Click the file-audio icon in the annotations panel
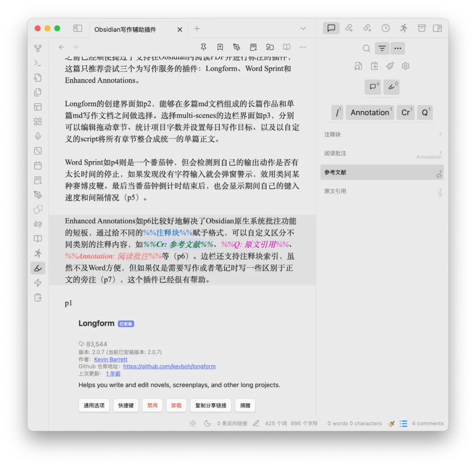Viewport: 476px width, 467px height. click(358, 66)
